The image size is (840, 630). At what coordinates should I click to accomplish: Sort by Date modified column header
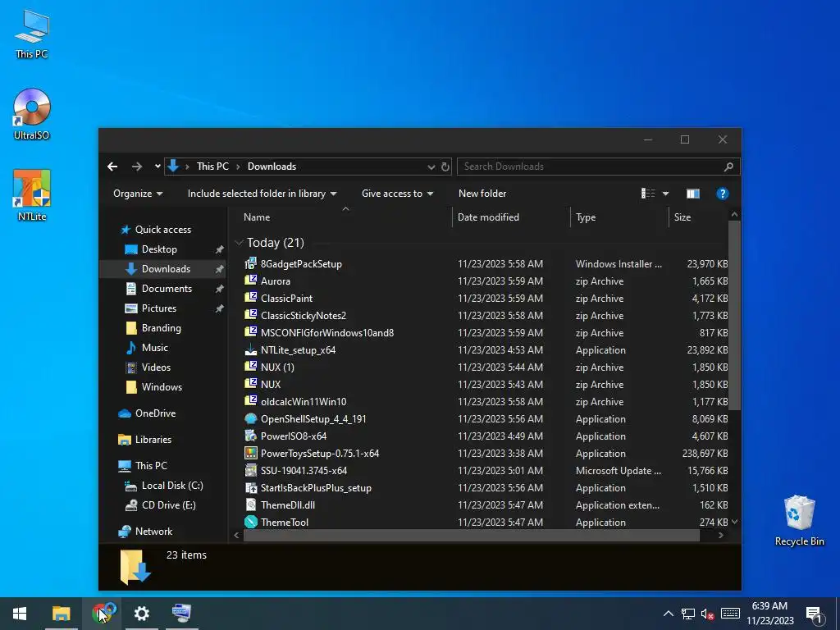click(511, 217)
